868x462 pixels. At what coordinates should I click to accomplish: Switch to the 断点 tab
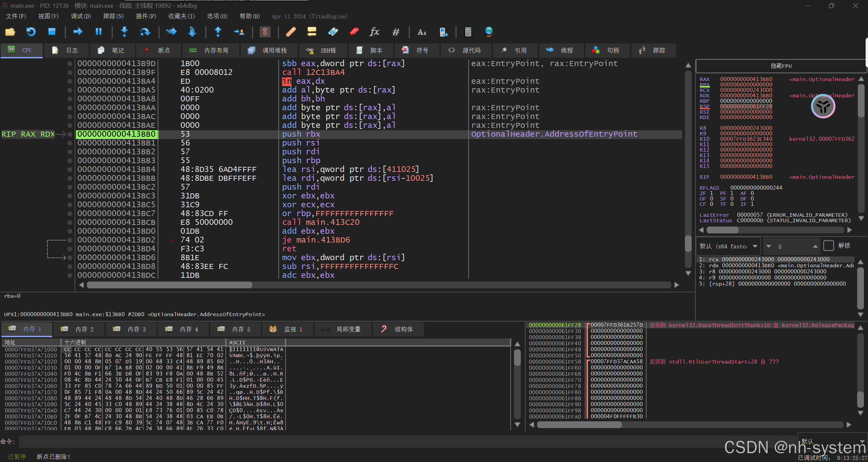[x=158, y=51]
